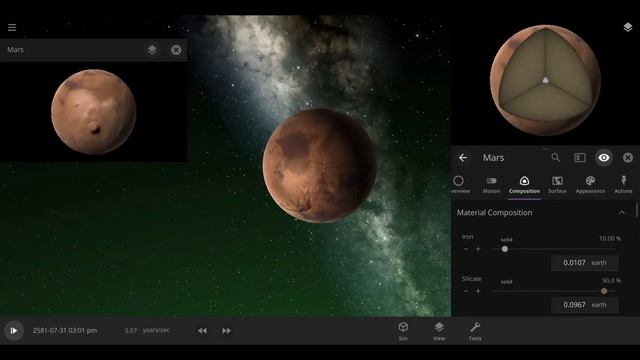Toggle the eye visibility button for Mars

pos(604,158)
